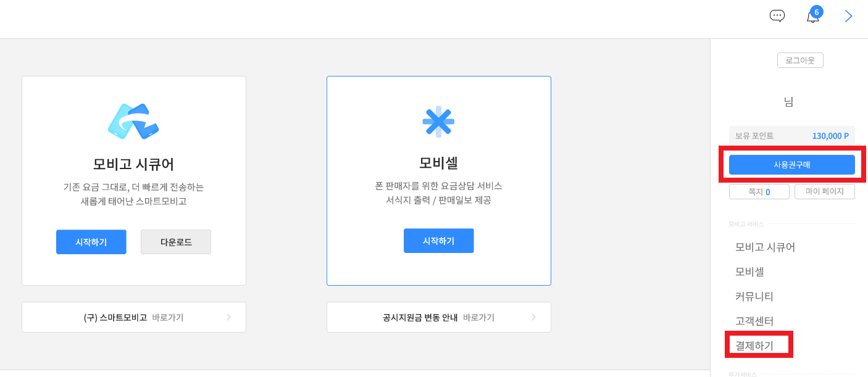Screen dimensions: 868x377
Task: Open 쪽지 messages box
Action: [x=759, y=192]
